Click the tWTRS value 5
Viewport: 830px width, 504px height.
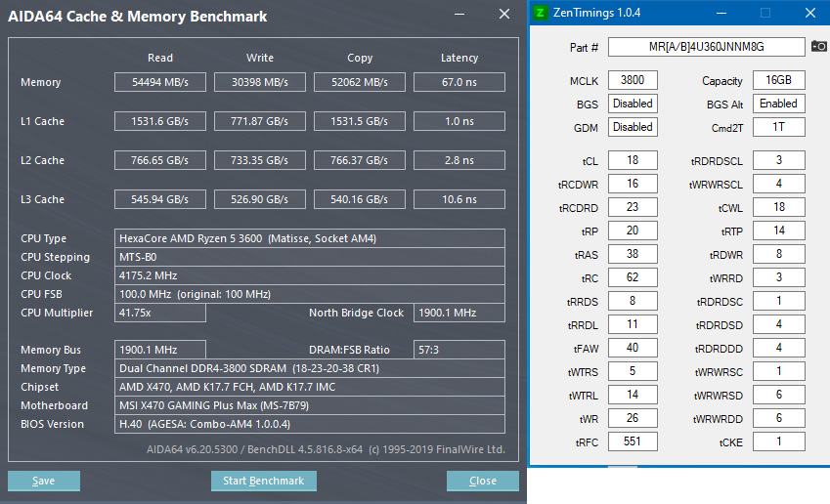(633, 371)
